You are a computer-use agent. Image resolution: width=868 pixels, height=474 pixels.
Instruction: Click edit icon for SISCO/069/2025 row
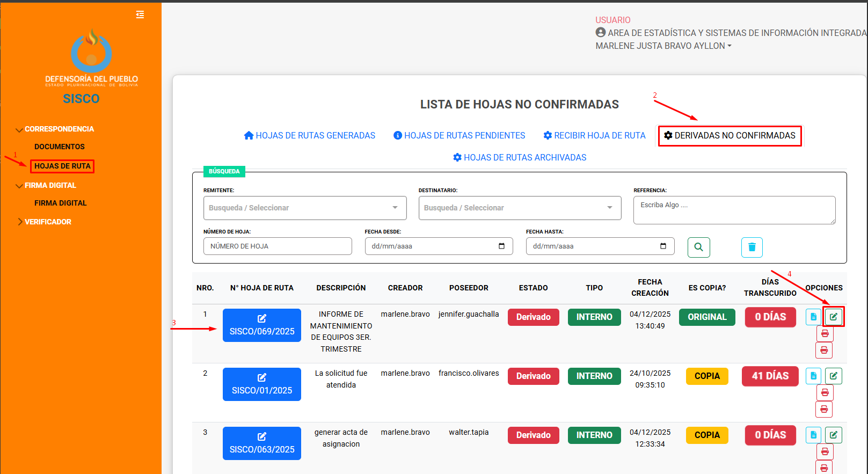click(x=833, y=317)
